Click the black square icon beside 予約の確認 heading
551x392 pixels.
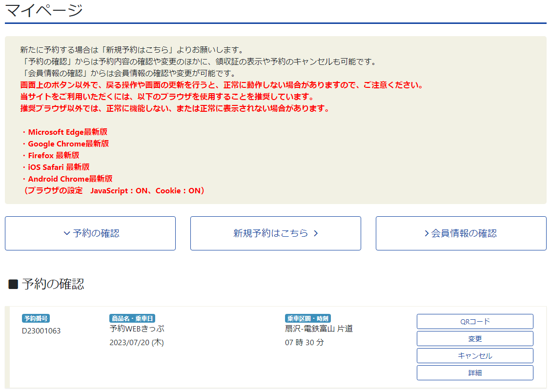[13, 285]
